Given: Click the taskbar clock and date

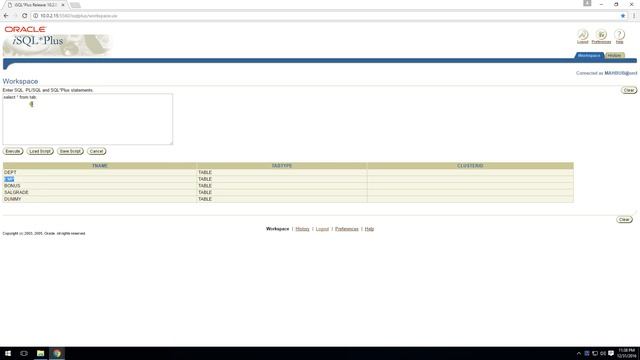Looking at the screenshot, I should click(627, 353).
